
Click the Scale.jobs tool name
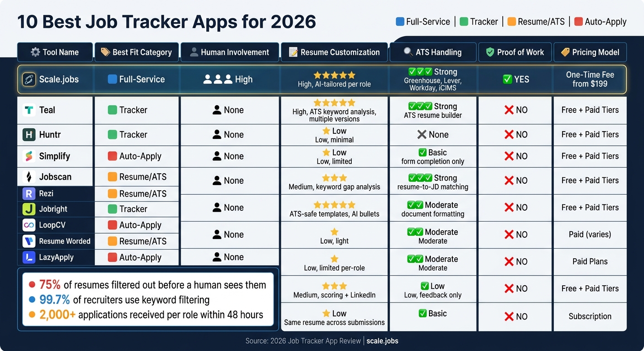tap(59, 80)
